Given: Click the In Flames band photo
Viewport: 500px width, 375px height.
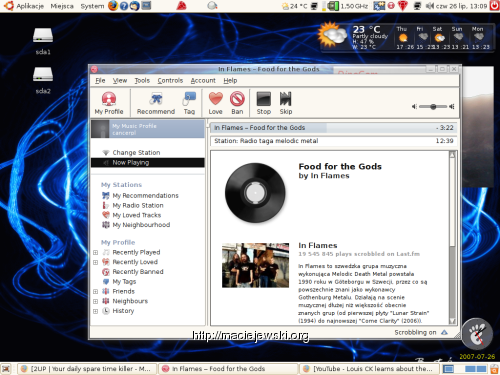Looking at the screenshot, I should coord(255,265).
